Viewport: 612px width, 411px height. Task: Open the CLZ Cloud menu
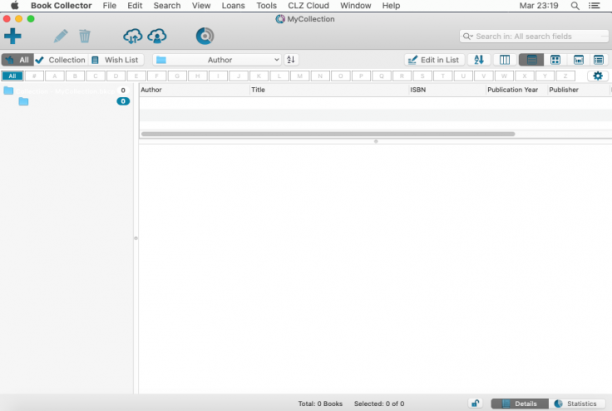click(308, 5)
